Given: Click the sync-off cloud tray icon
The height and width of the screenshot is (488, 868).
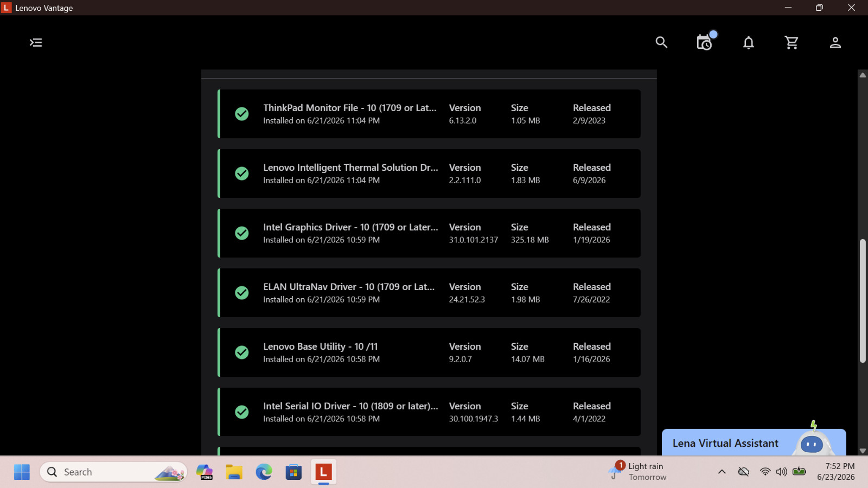Looking at the screenshot, I should (744, 472).
